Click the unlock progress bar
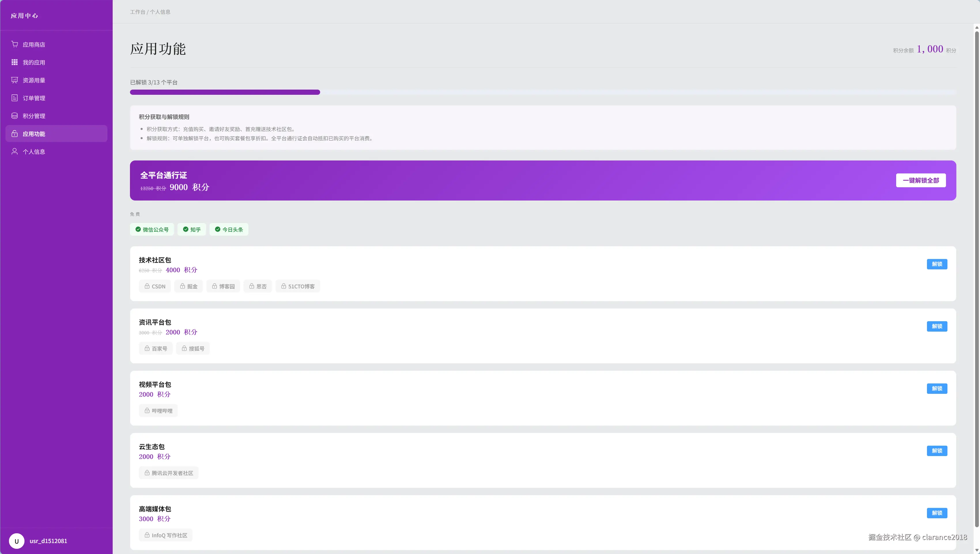 543,92
